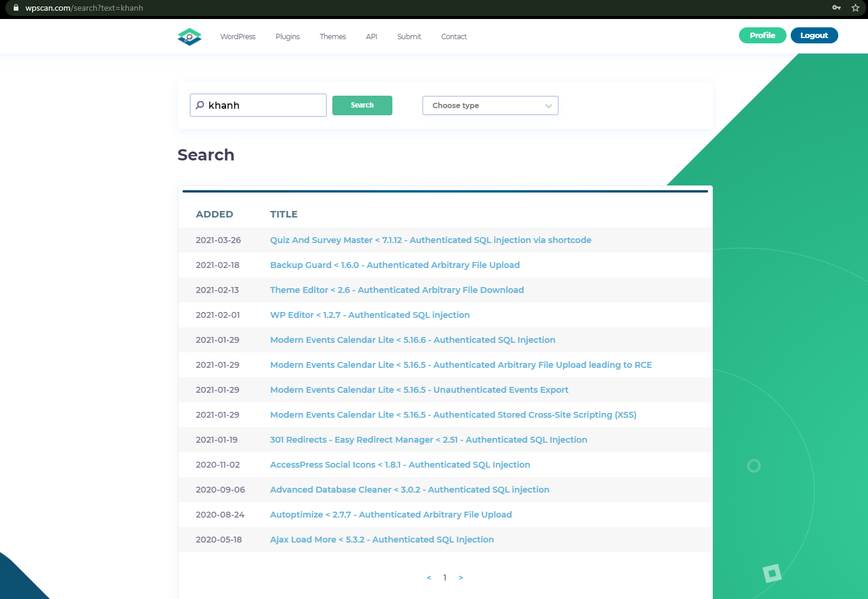Open Theme Editor Arbitrary File Download entry
The image size is (868, 599).
[397, 290]
